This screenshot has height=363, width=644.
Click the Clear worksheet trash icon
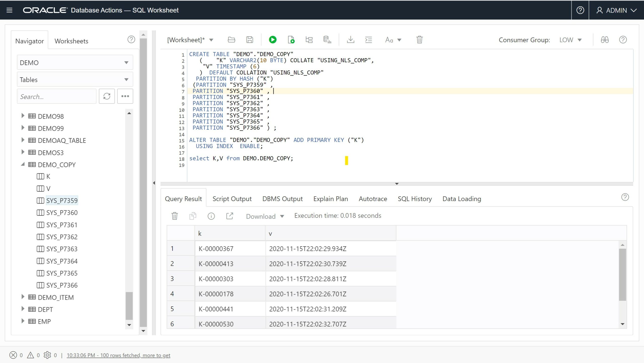point(419,40)
